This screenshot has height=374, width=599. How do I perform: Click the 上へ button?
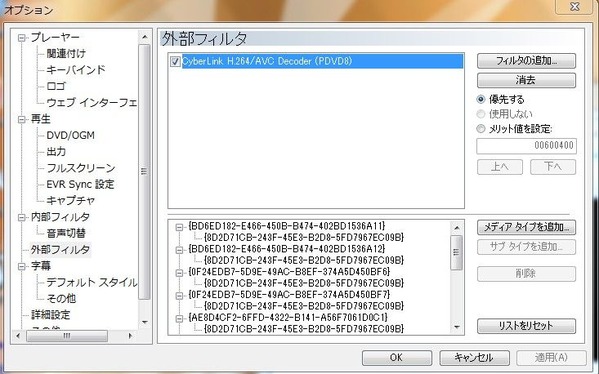(500, 167)
